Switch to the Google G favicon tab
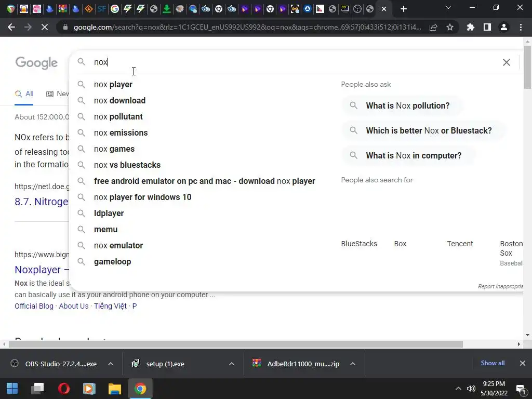The image size is (532, 399). [115, 9]
